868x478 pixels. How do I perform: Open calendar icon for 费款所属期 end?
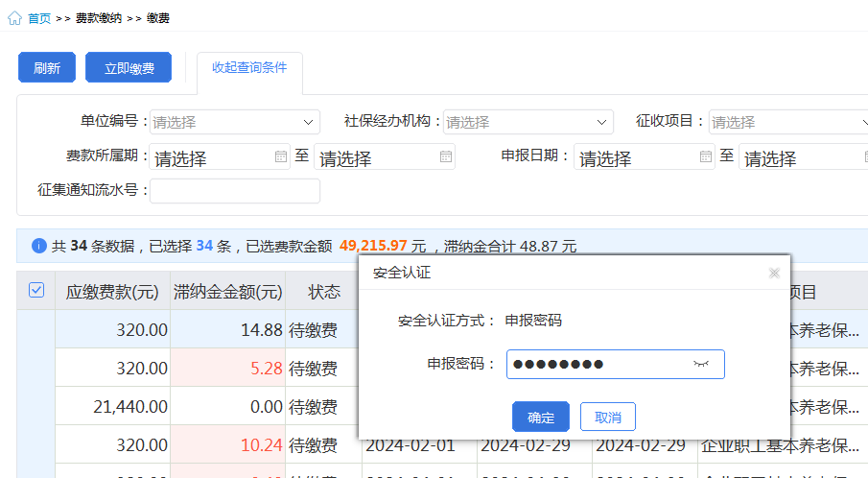point(446,156)
